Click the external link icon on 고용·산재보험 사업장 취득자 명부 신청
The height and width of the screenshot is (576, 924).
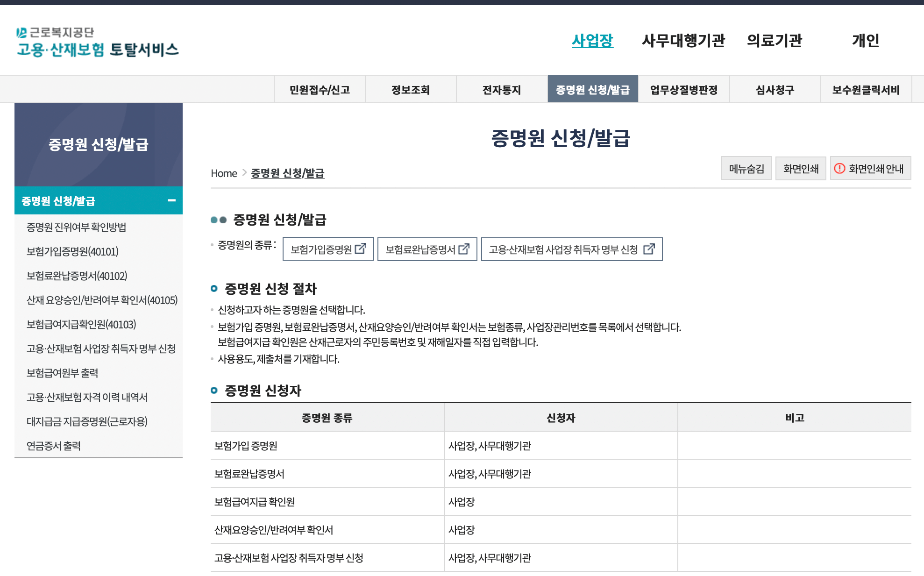pos(649,250)
